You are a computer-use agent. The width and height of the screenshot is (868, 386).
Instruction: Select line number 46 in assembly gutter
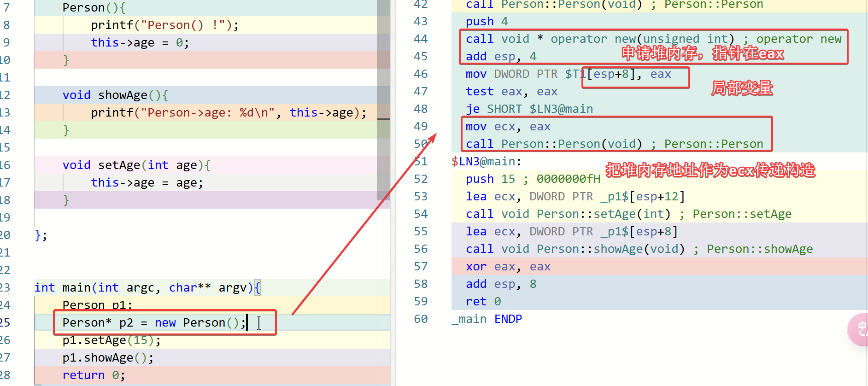(421, 74)
